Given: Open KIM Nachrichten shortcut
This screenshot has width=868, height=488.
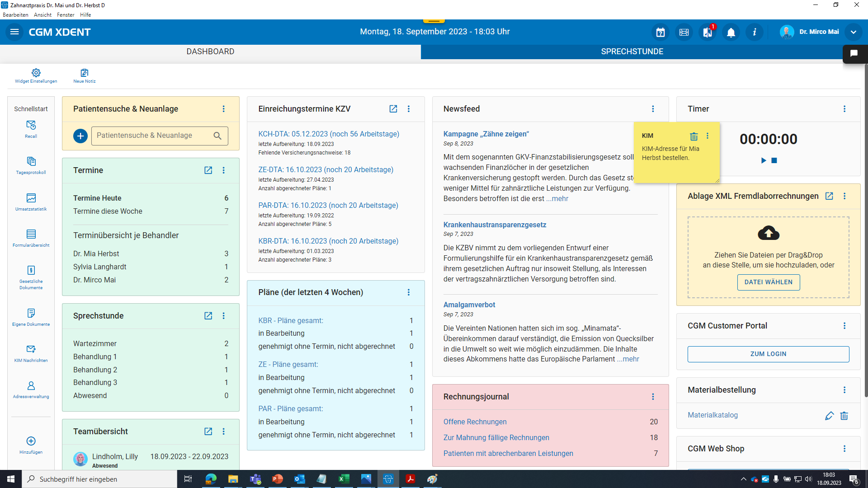Looking at the screenshot, I should tap(31, 353).
